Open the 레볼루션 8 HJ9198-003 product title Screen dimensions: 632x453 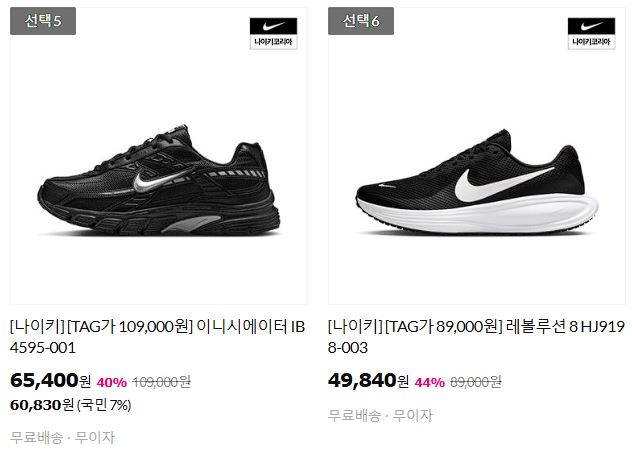click(476, 337)
